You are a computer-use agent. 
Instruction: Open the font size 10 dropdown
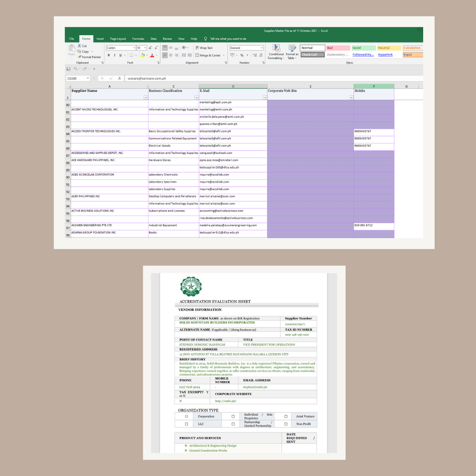click(145, 48)
